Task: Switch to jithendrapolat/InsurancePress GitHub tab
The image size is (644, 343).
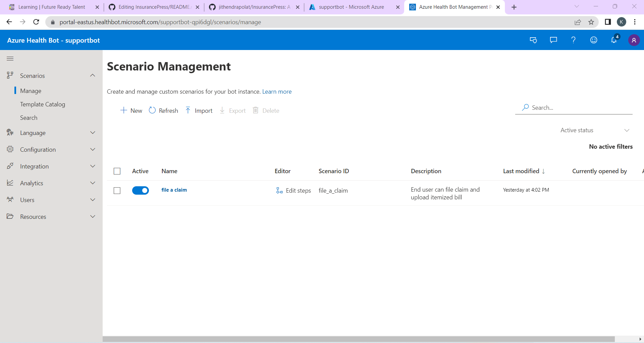Action: [254, 7]
